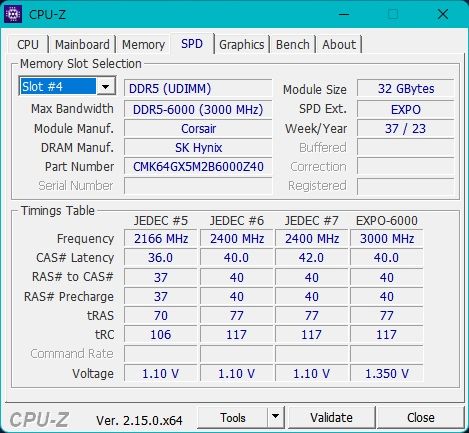
Task: Open the Memory tab
Action: coord(143,45)
